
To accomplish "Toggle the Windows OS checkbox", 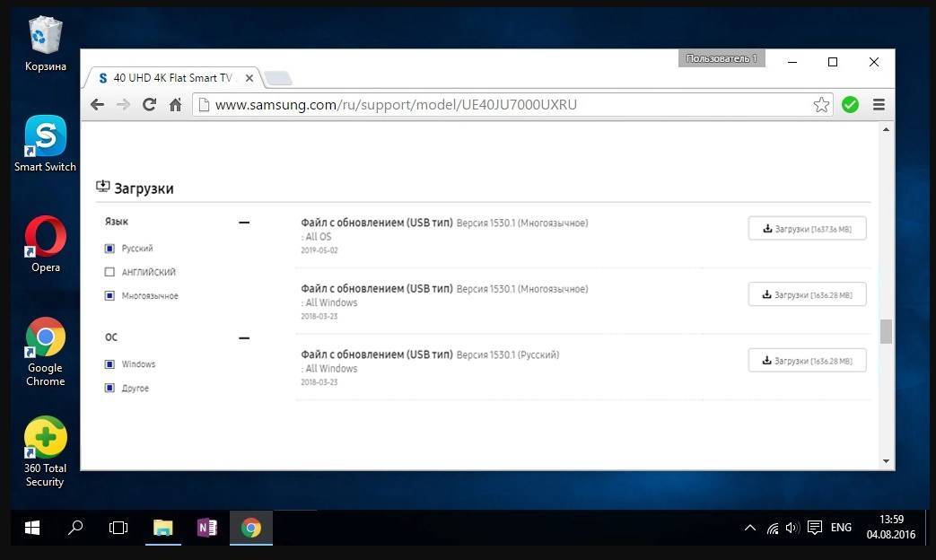I will pos(109,364).
